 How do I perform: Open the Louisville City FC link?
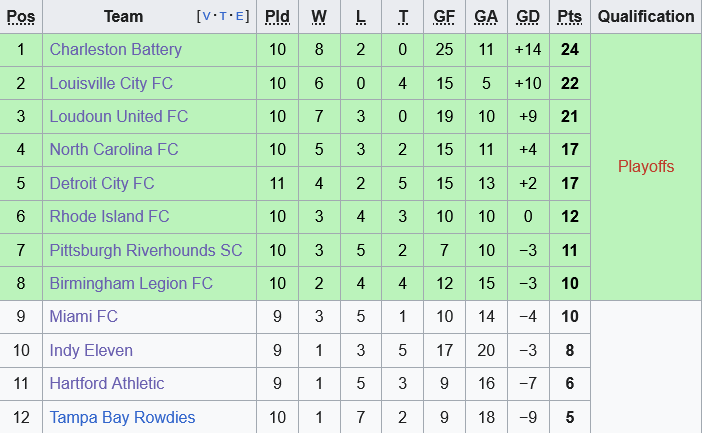click(111, 83)
